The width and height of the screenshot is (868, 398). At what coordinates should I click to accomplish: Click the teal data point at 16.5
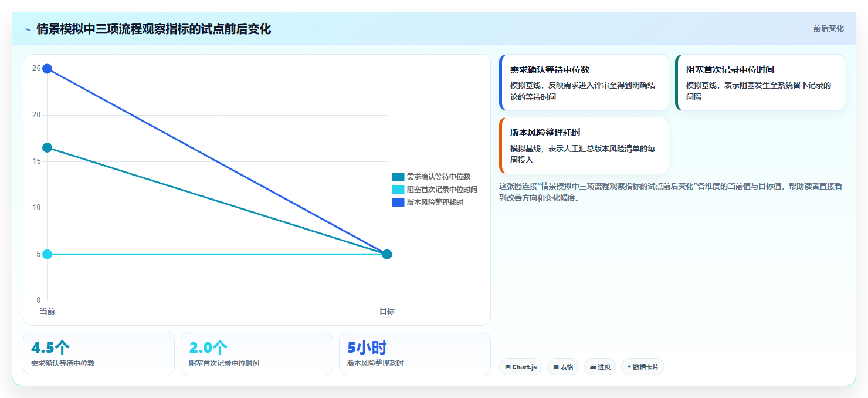pyautogui.click(x=48, y=147)
